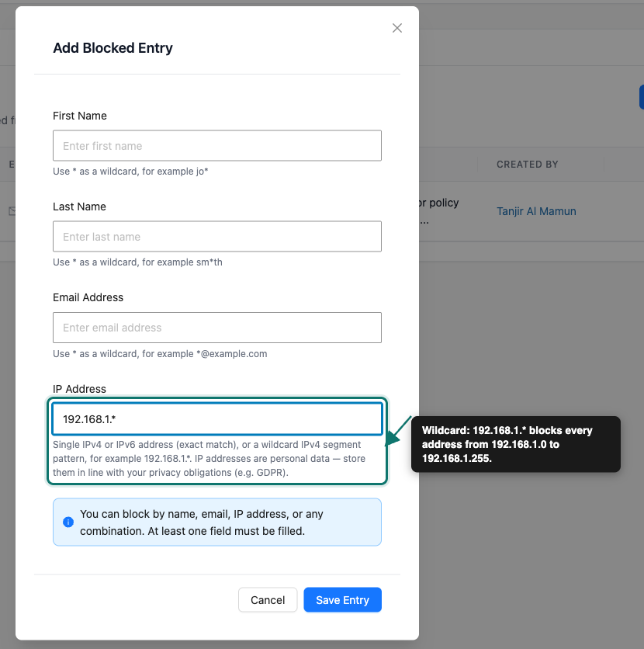Click the Last Name input field
644x649 pixels.
217,236
